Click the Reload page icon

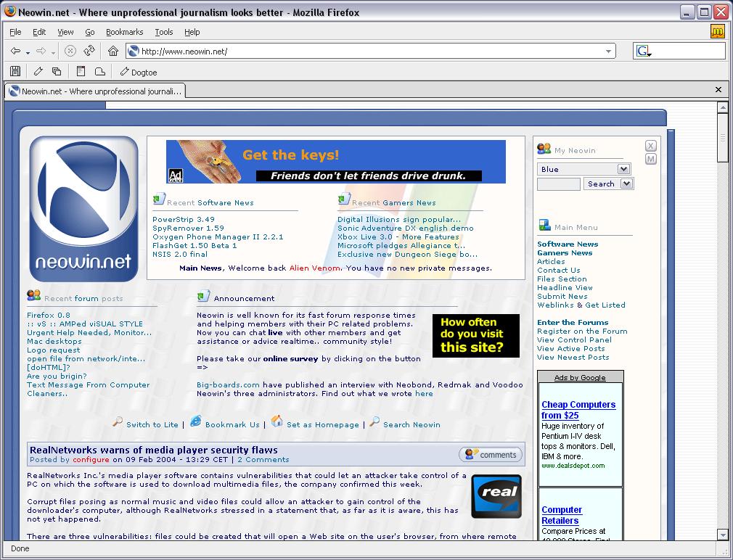89,51
